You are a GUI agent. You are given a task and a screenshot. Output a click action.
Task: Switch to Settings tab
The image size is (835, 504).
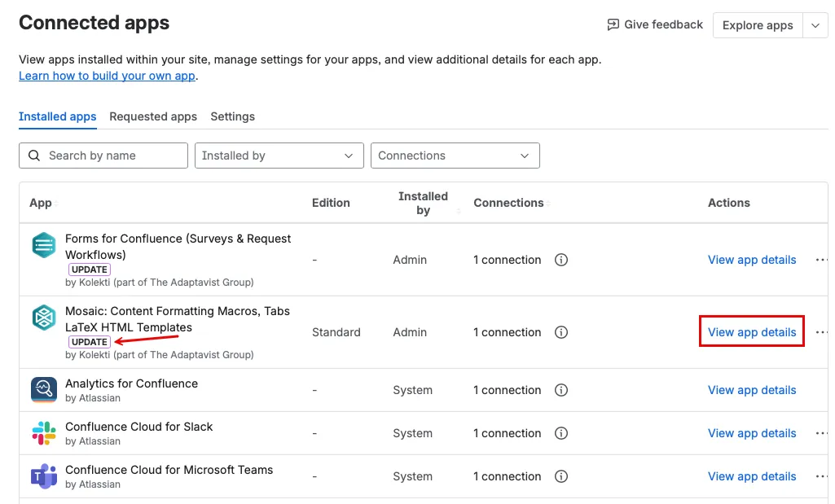pyautogui.click(x=233, y=116)
